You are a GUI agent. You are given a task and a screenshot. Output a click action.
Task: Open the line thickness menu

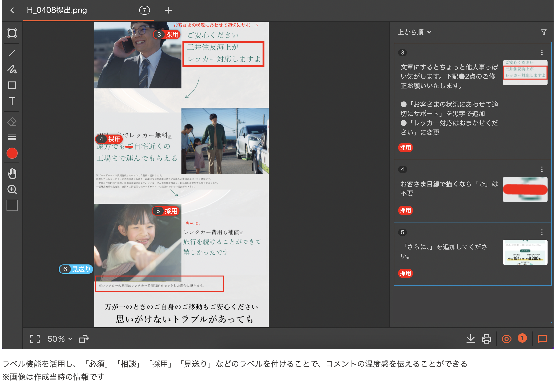click(x=12, y=137)
